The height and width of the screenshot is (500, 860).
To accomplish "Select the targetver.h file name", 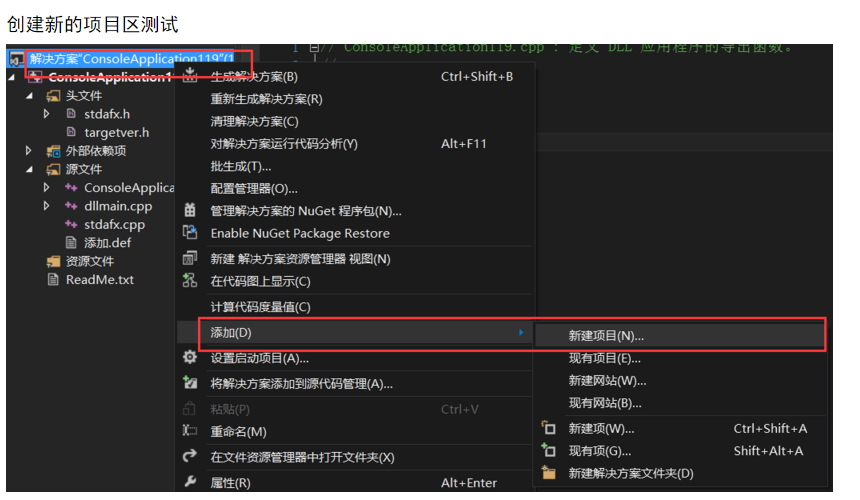I will point(116,132).
